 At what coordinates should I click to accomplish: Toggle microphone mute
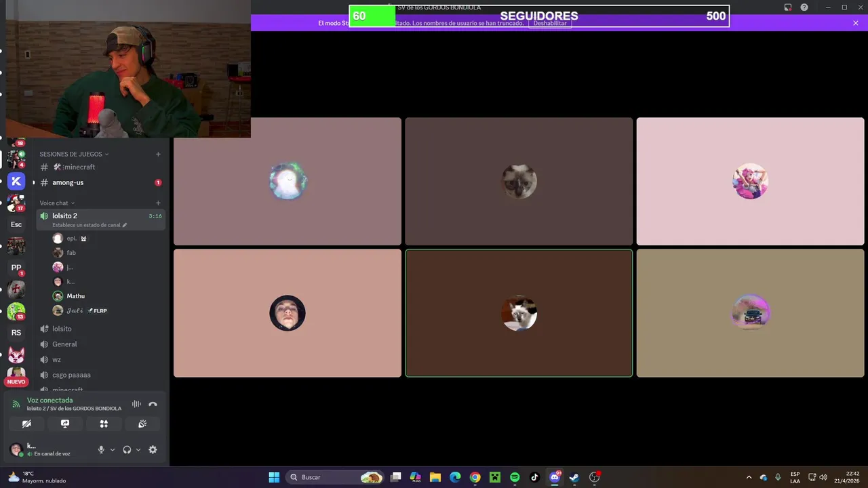[x=101, y=449]
